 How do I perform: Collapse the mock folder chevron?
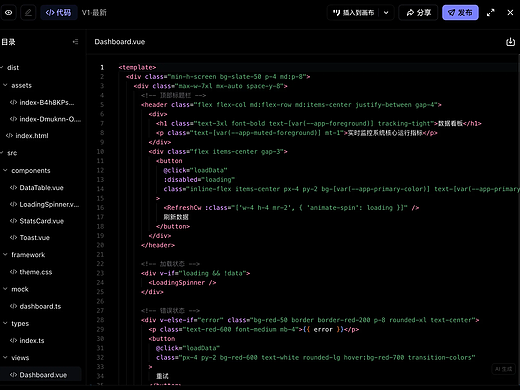[x=5, y=289]
